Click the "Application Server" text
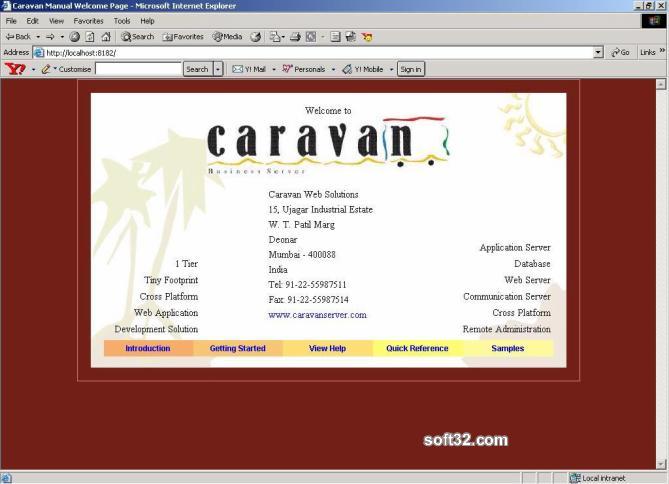Image resolution: width=669 pixels, height=484 pixels. [515, 248]
